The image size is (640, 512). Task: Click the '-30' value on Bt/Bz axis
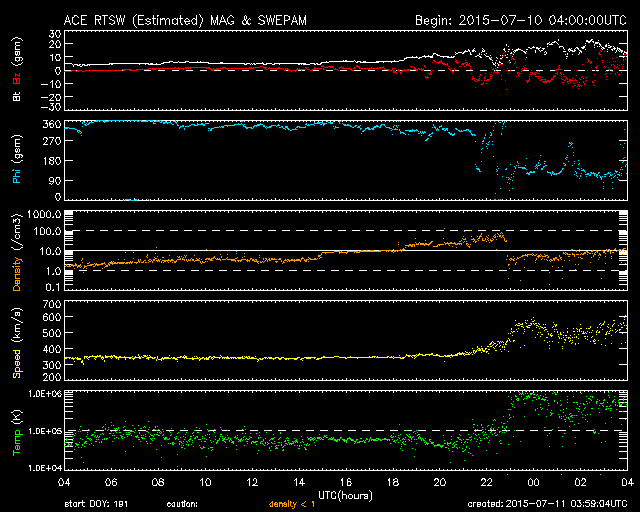point(52,107)
